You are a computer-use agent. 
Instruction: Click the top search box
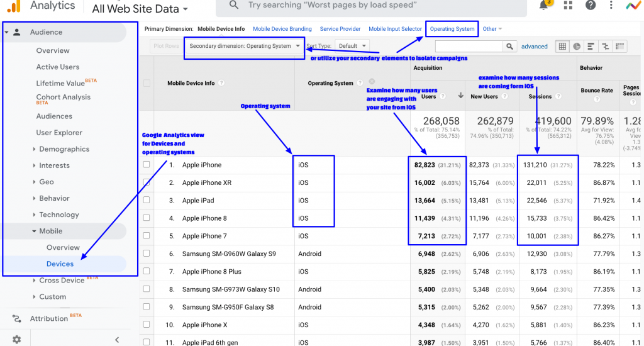click(x=371, y=6)
